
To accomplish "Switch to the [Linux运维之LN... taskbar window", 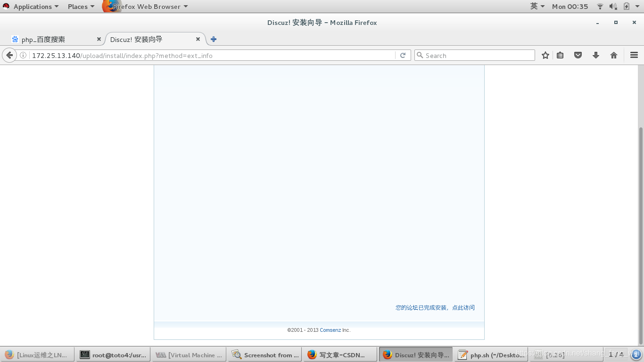I will [37, 354].
